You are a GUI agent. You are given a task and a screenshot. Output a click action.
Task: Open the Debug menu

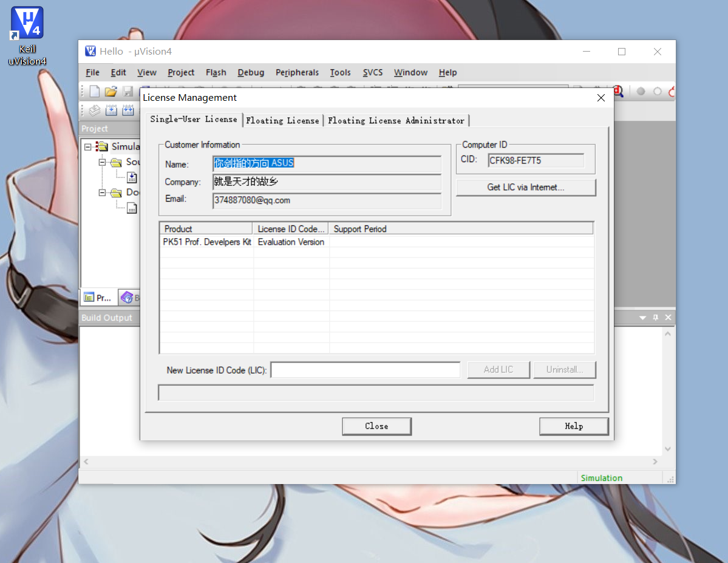point(251,72)
